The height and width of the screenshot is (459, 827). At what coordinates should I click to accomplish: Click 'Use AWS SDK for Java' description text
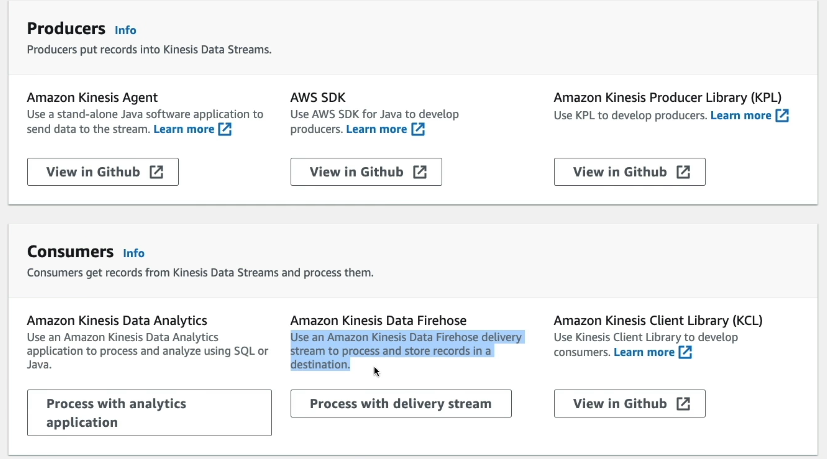[x=374, y=121]
